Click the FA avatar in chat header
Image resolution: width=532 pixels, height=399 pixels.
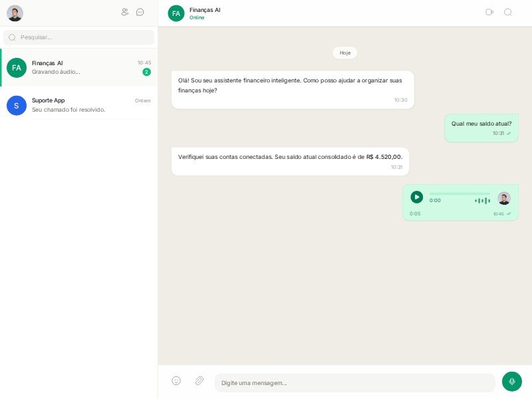[x=176, y=13]
